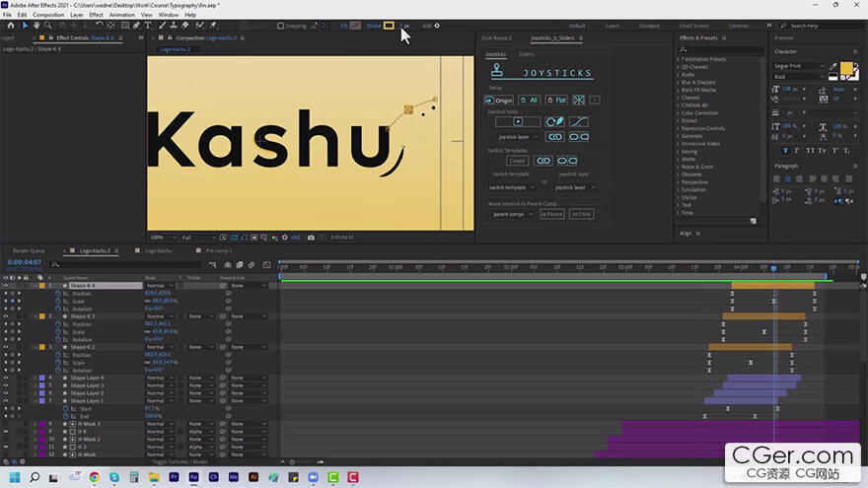The image size is (868, 488).
Task: Click the Faux Bold text style icon
Action: coord(786,151)
